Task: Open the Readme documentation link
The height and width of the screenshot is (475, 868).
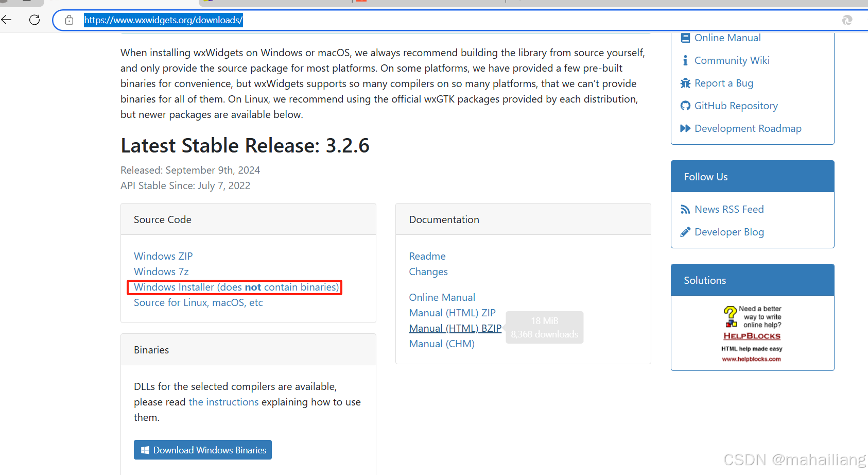Action: click(x=427, y=256)
